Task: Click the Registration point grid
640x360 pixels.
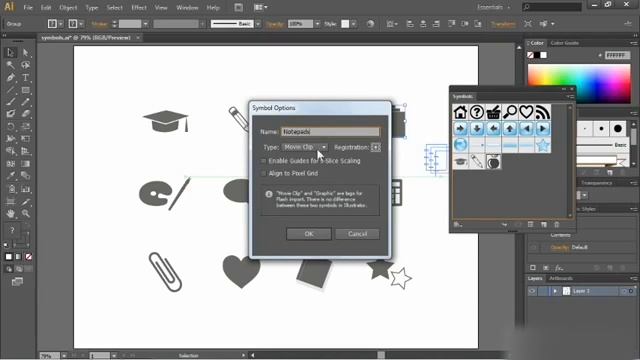Action: coord(376,147)
